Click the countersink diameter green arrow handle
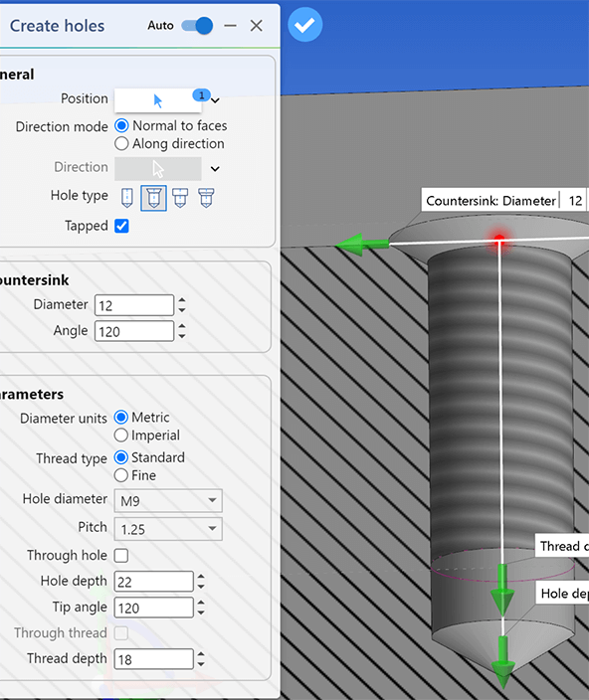The height and width of the screenshot is (700, 589). [362, 245]
